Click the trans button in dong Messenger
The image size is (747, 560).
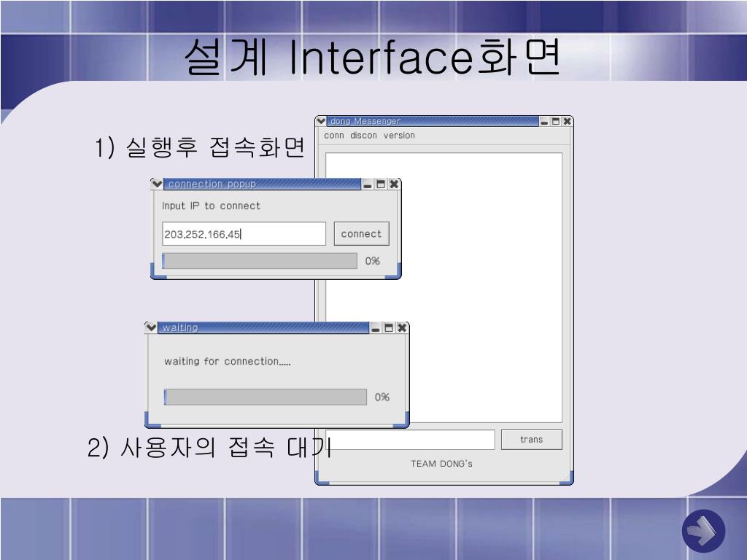pyautogui.click(x=532, y=440)
